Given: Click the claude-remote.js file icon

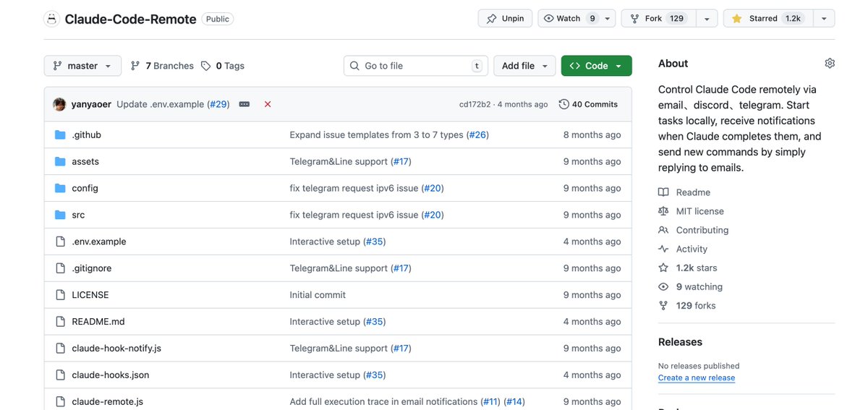Looking at the screenshot, I should point(61,402).
